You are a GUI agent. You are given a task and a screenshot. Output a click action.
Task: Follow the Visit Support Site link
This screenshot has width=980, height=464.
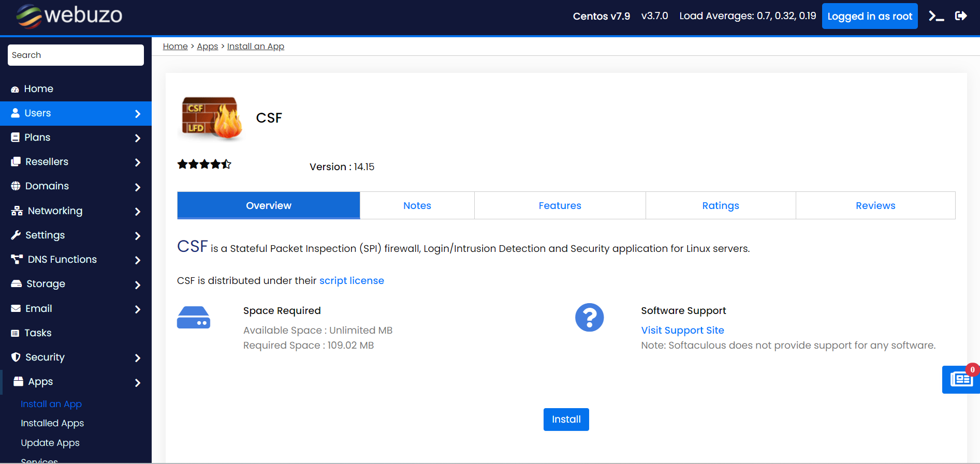point(682,331)
